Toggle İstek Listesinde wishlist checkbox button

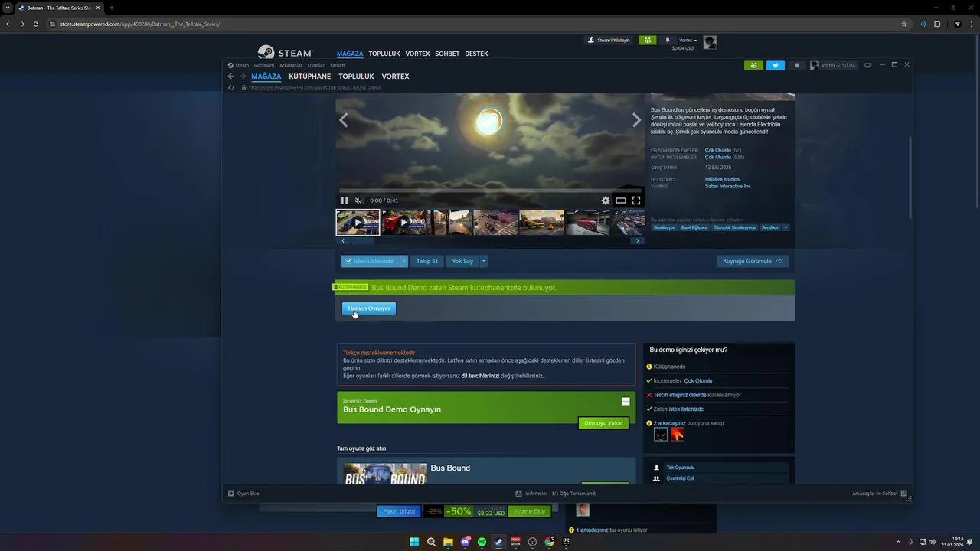tap(369, 261)
